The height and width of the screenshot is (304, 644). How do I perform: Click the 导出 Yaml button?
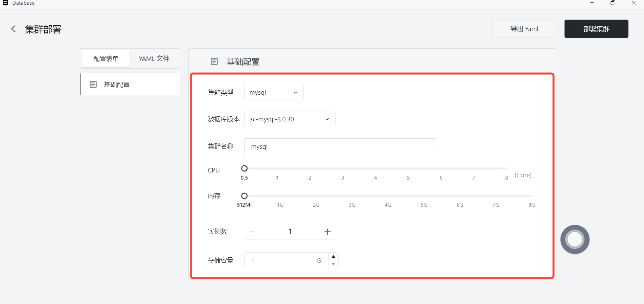click(x=524, y=29)
